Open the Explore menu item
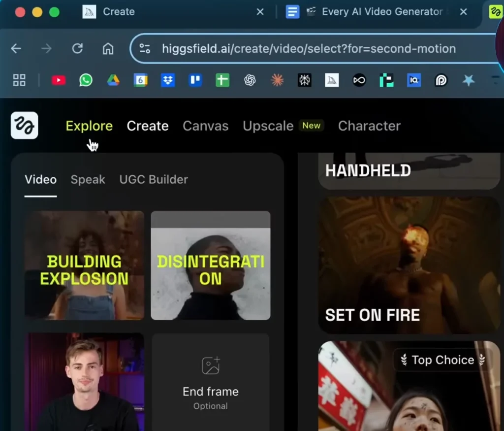Image resolution: width=504 pixels, height=431 pixels. pyautogui.click(x=89, y=126)
